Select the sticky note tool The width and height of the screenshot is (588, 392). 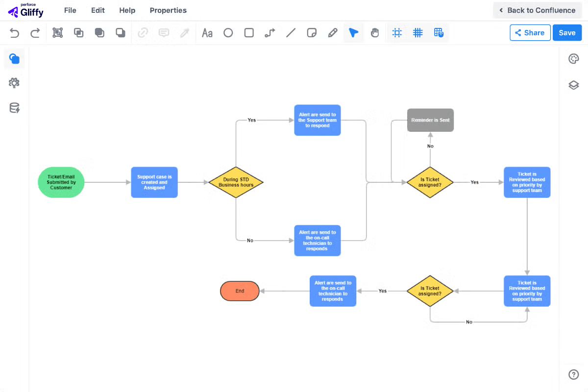coord(312,33)
